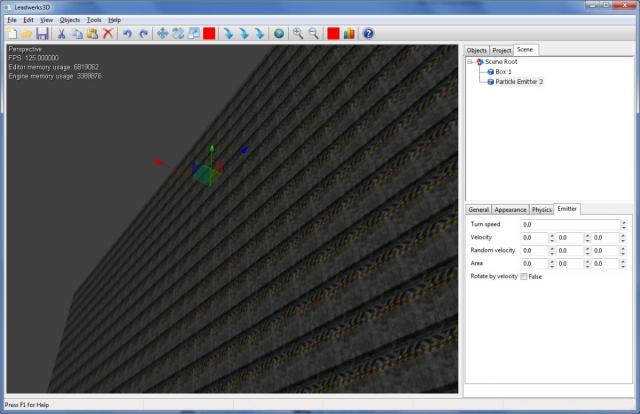Click the Save file toolbar icon

pyautogui.click(x=42, y=33)
